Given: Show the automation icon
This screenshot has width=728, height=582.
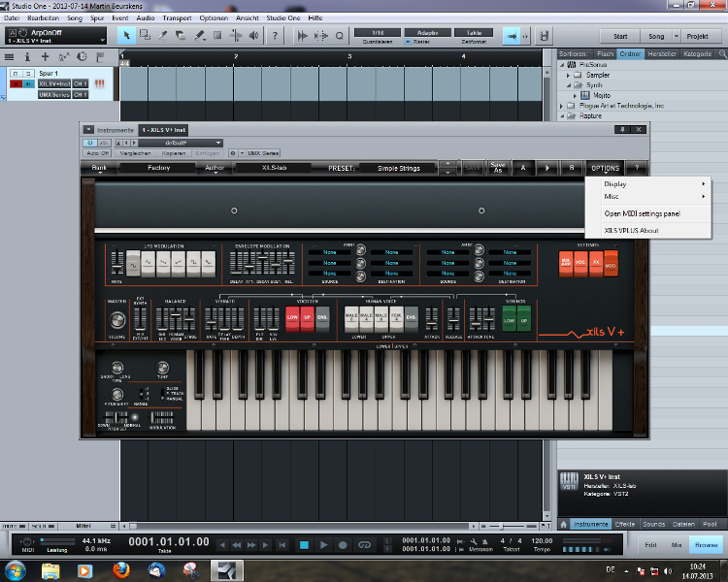Looking at the screenshot, I should [x=64, y=57].
